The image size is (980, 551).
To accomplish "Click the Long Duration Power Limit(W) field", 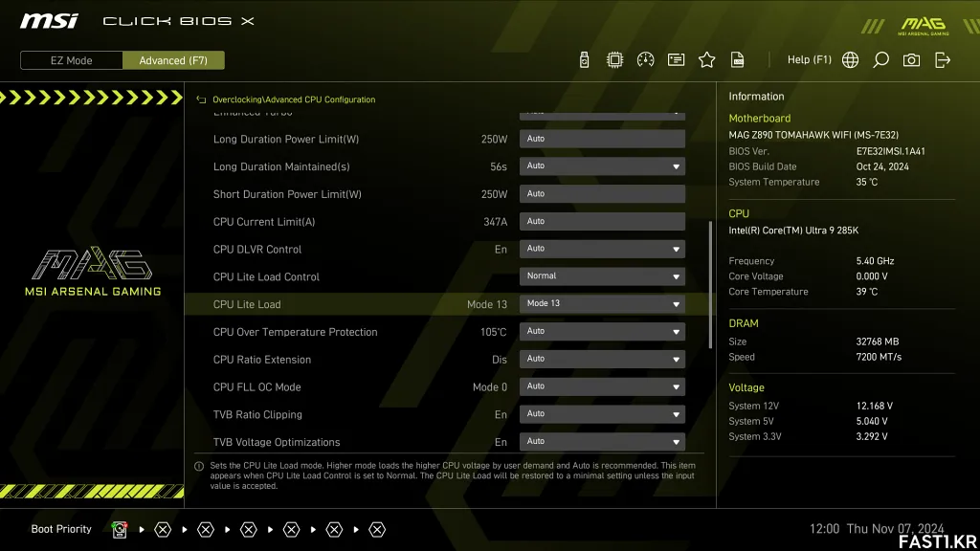I will pyautogui.click(x=602, y=139).
